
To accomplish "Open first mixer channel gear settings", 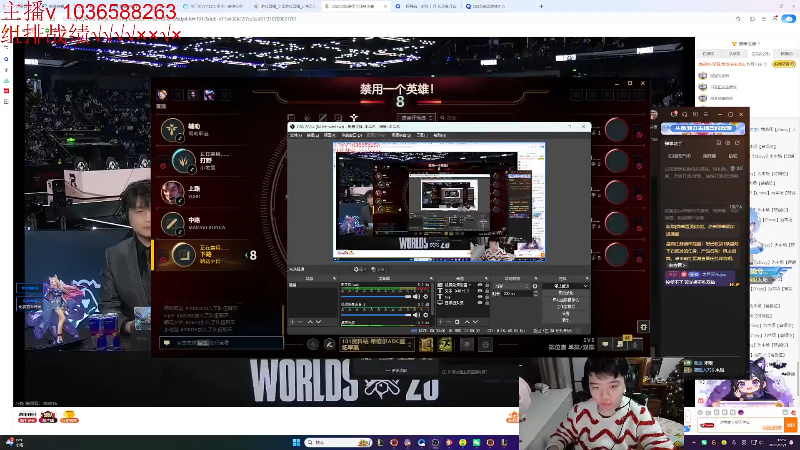I will click(x=426, y=296).
